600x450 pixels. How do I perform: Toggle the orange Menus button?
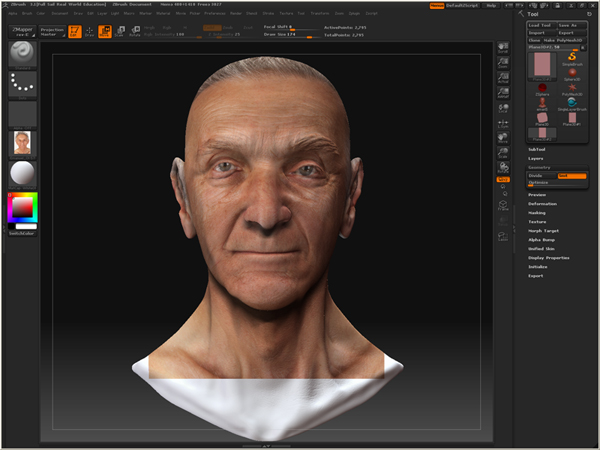(x=437, y=5)
